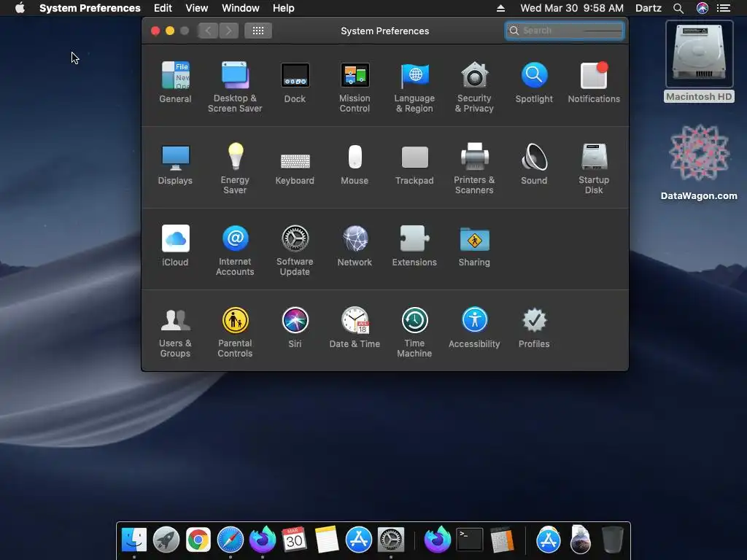Activate Siri from the menu bar

(703, 8)
